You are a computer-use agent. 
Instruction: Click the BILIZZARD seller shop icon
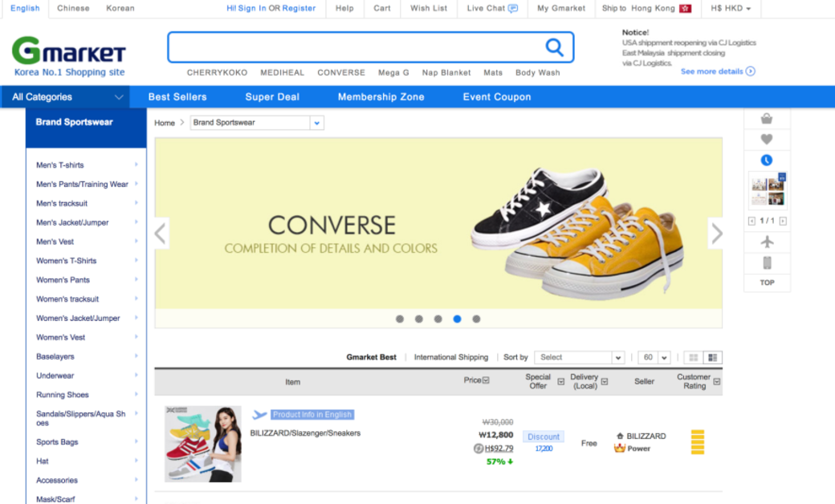tap(620, 436)
